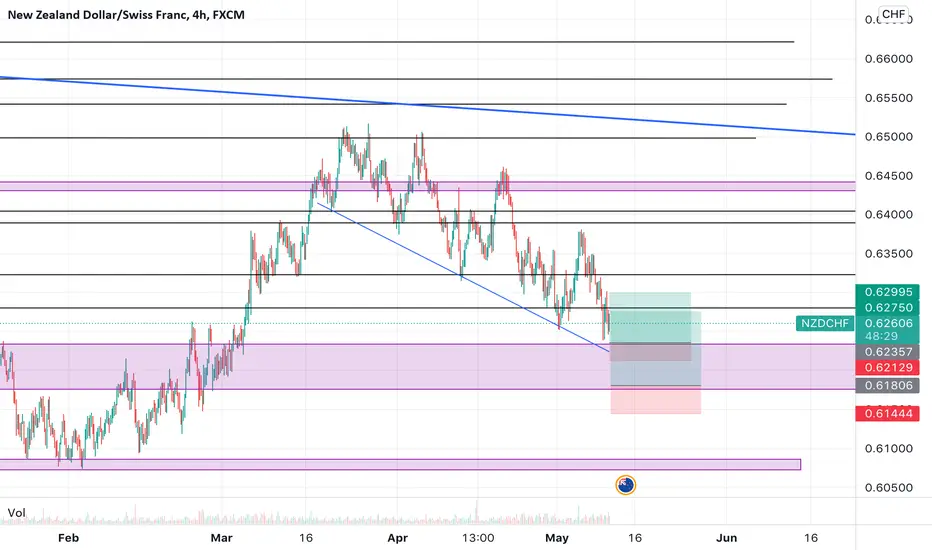Click the Apr date label on time axis
This screenshot has height=550, width=932.
click(x=397, y=538)
